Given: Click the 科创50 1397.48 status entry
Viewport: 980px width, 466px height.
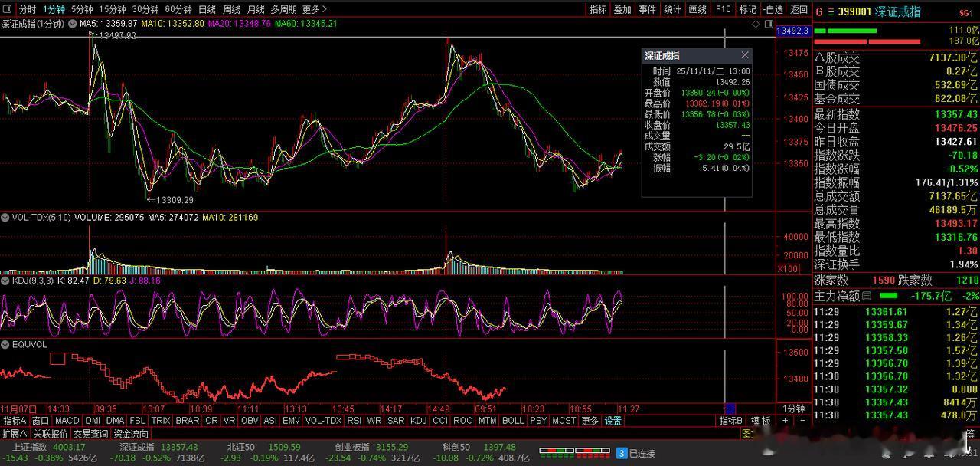Looking at the screenshot, I should pyautogui.click(x=479, y=447).
